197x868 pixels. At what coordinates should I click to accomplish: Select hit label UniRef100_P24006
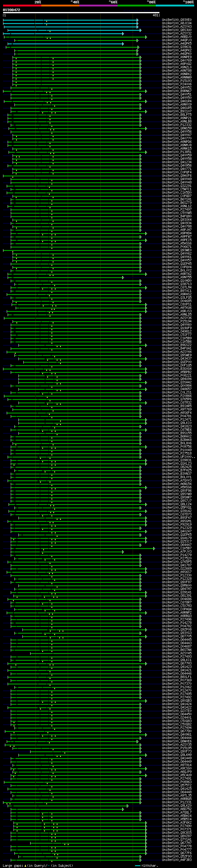click(x=177, y=84)
